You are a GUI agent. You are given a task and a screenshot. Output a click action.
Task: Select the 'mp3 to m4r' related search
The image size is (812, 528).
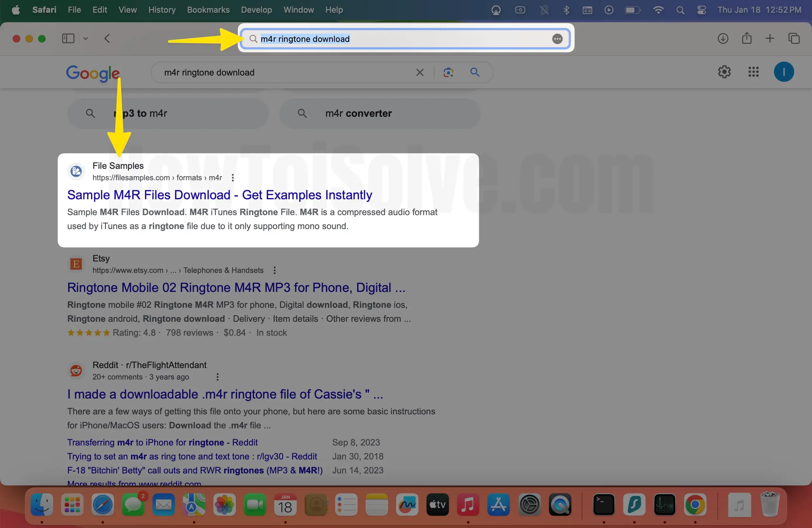pyautogui.click(x=168, y=113)
